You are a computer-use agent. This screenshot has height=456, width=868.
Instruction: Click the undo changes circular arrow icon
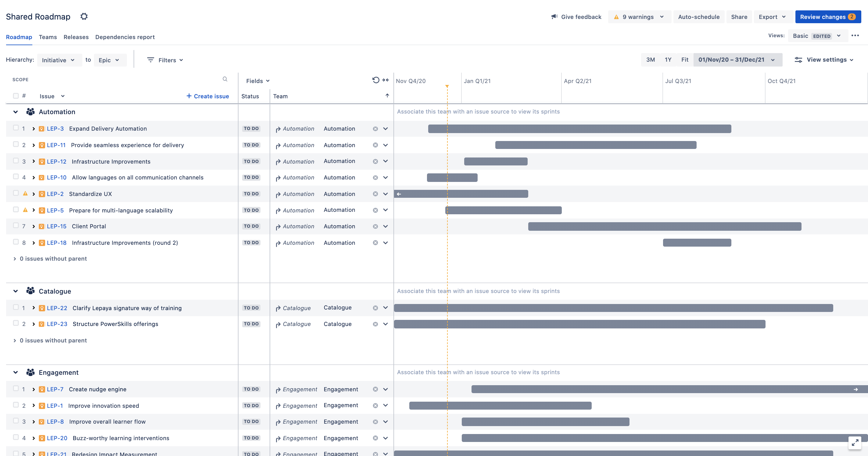(x=376, y=80)
